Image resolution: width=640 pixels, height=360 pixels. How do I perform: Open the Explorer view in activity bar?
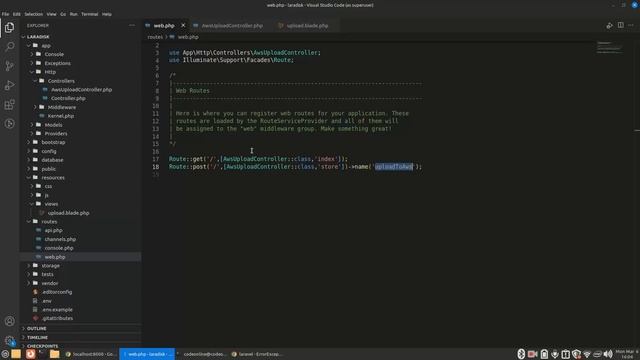click(x=9, y=27)
